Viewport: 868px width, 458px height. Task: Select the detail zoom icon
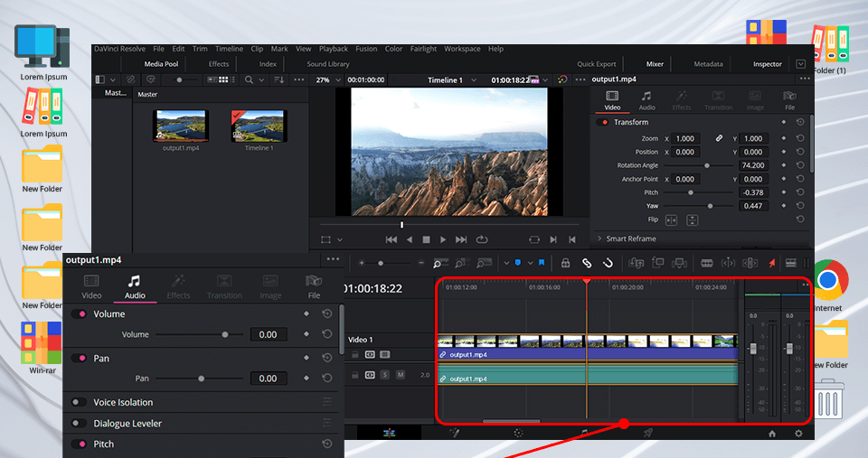[x=462, y=263]
